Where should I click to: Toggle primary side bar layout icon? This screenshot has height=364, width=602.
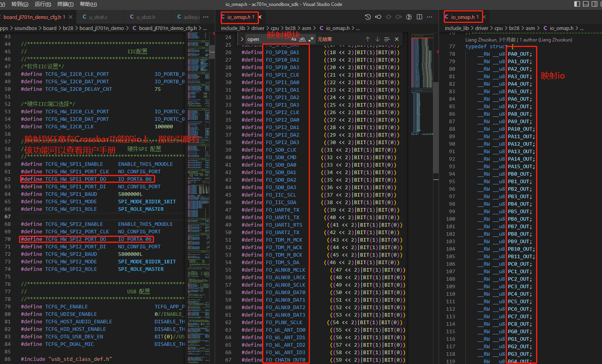click(577, 4)
